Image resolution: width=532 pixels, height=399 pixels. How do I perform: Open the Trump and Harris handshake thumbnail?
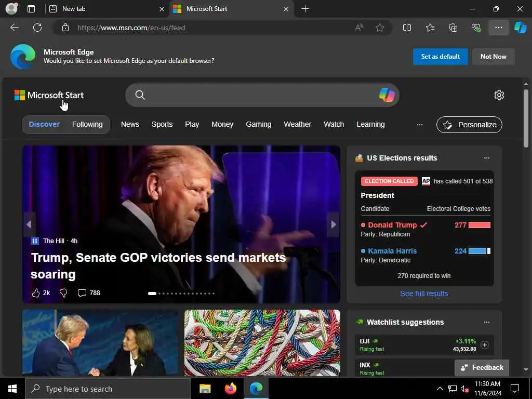tap(100, 343)
